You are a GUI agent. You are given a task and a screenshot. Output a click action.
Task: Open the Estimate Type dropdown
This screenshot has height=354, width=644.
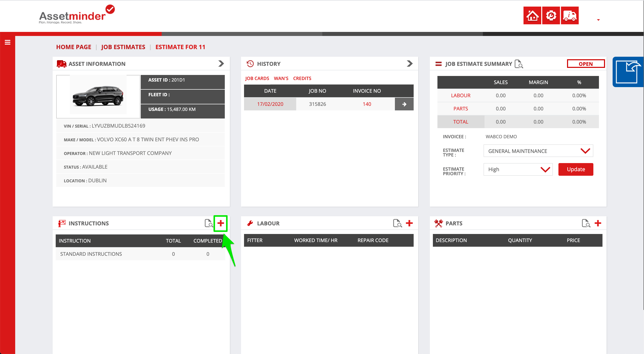538,151
